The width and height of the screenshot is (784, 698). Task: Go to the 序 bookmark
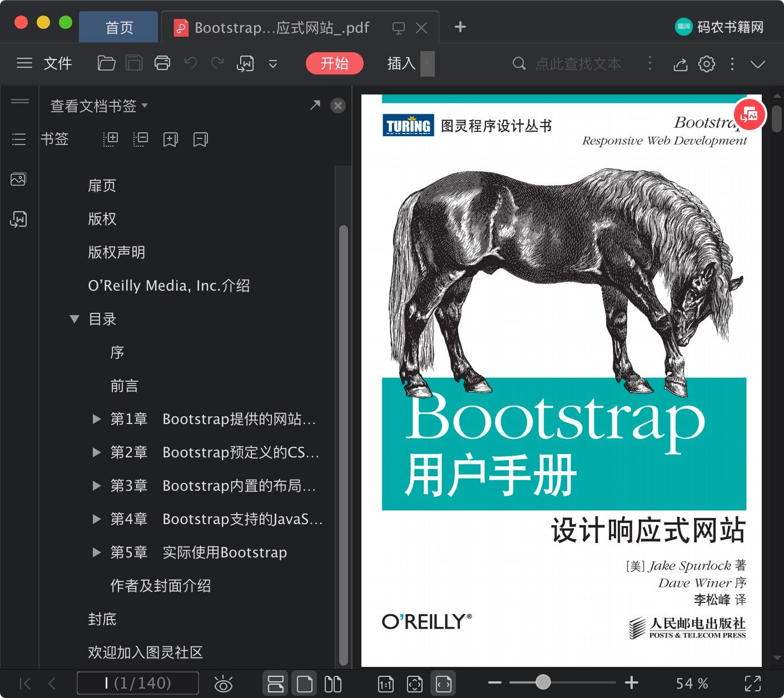tap(117, 352)
